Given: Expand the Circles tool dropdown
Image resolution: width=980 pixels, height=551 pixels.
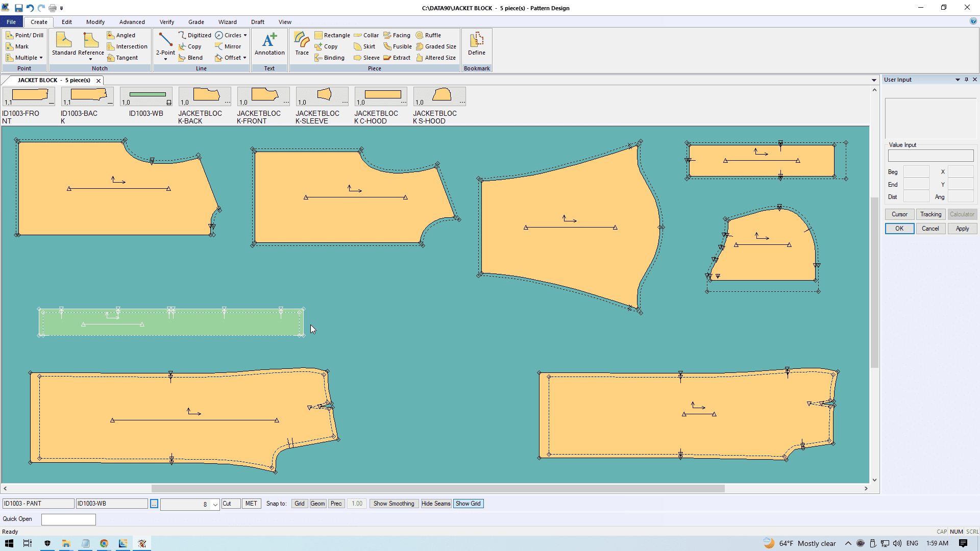Looking at the screenshot, I should pyautogui.click(x=246, y=35).
